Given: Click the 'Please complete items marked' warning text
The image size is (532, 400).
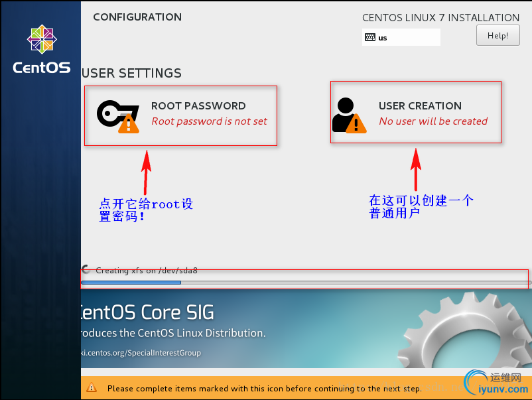Looking at the screenshot, I should tap(265, 389).
